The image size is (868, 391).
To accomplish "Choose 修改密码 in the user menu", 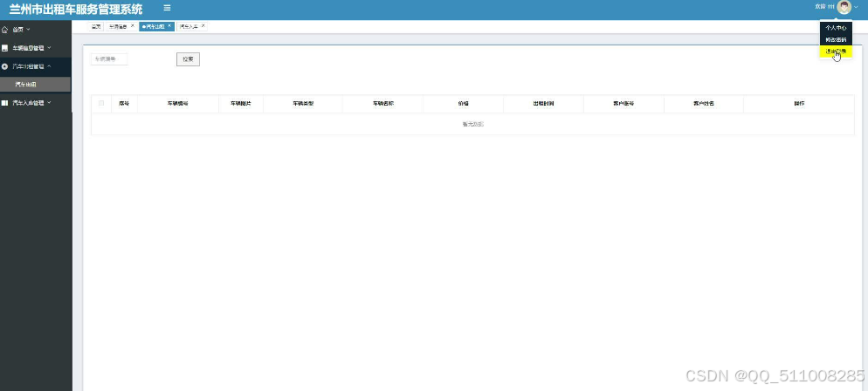I will pyautogui.click(x=836, y=39).
